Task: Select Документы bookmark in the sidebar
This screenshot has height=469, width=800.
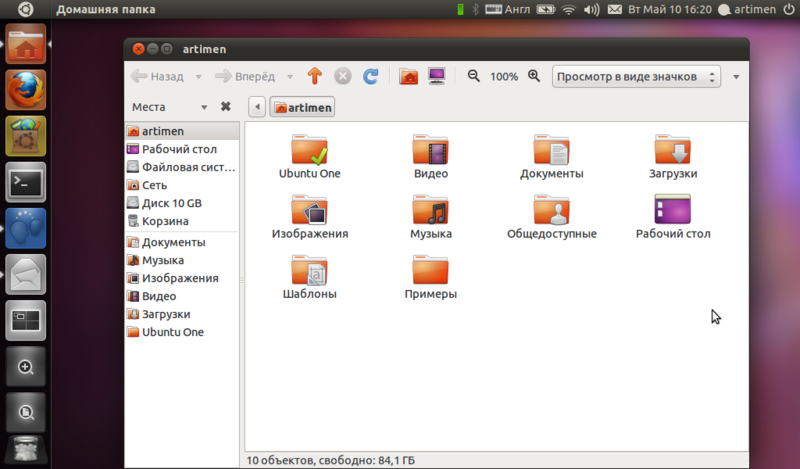Action: coord(182,242)
